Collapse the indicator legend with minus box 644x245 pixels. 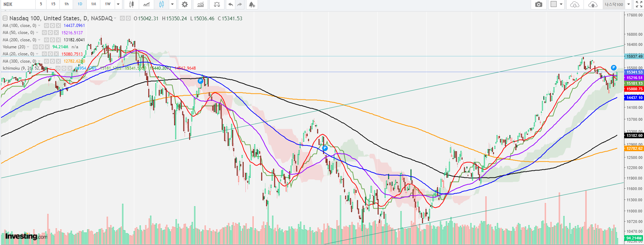[5, 18]
